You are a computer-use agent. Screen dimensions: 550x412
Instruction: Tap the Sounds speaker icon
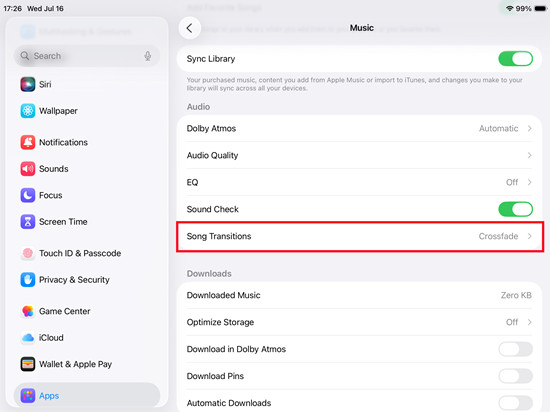point(28,169)
